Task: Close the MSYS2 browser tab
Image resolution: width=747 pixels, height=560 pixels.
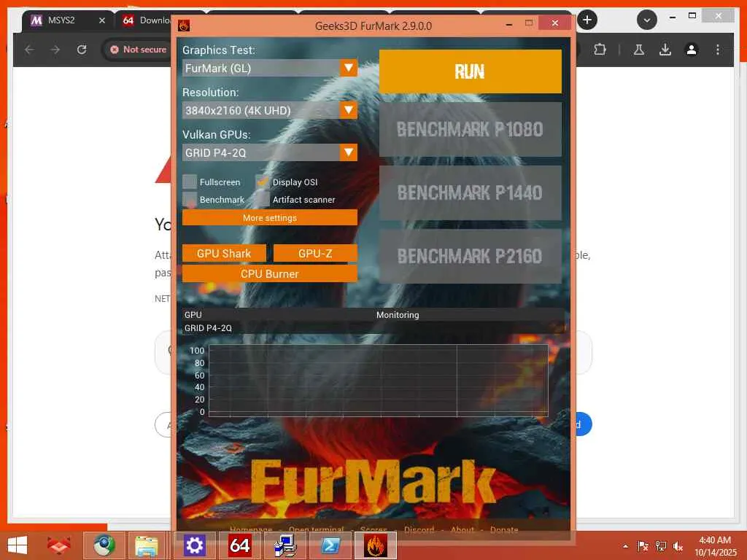Action: 102,20
